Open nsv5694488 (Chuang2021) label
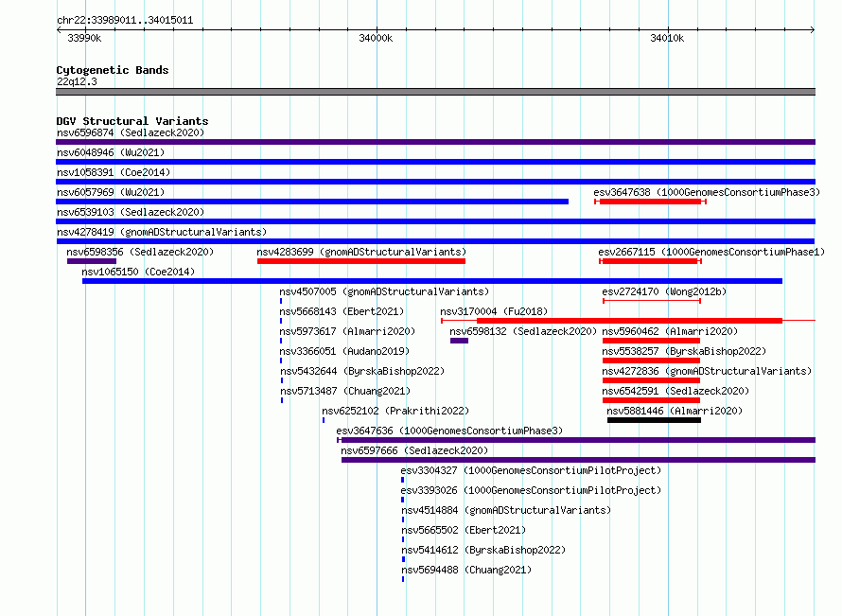The height and width of the screenshot is (616, 842). click(466, 570)
